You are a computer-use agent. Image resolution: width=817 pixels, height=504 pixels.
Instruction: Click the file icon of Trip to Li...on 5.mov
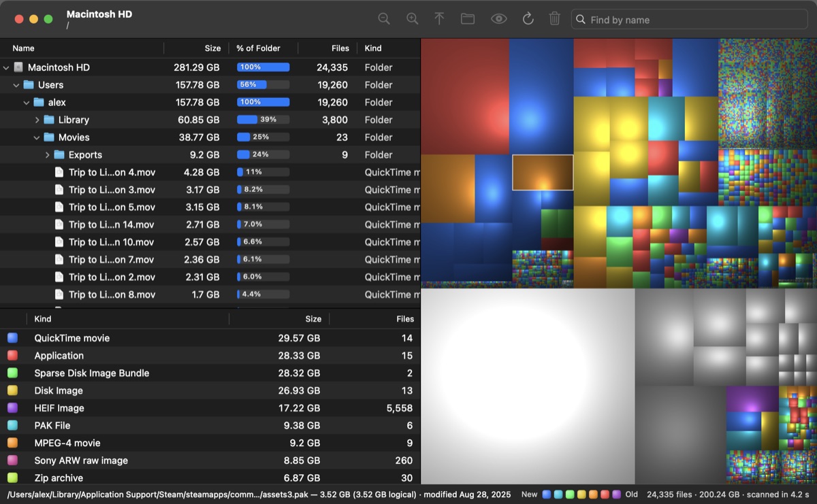point(59,207)
